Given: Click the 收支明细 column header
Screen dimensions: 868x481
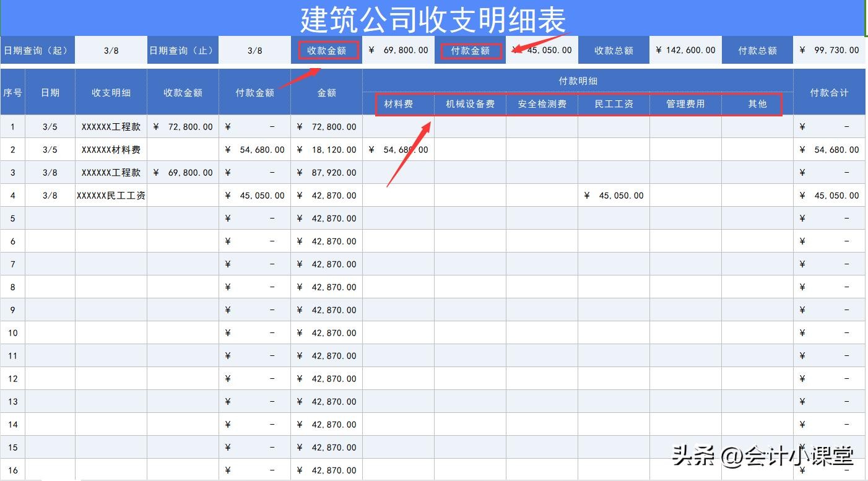Looking at the screenshot, I should click(x=111, y=92).
